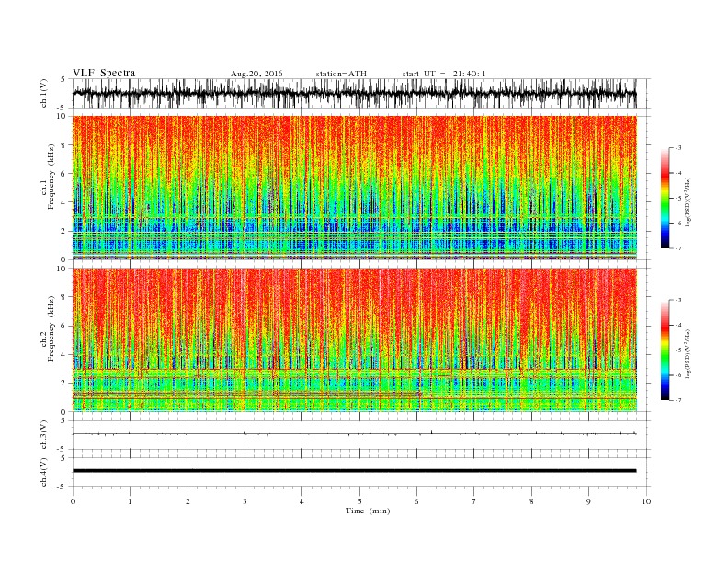The image size is (728, 563).
Task: Select the "ch.1 Frequency (kHz)" axis label
Action: (48, 177)
